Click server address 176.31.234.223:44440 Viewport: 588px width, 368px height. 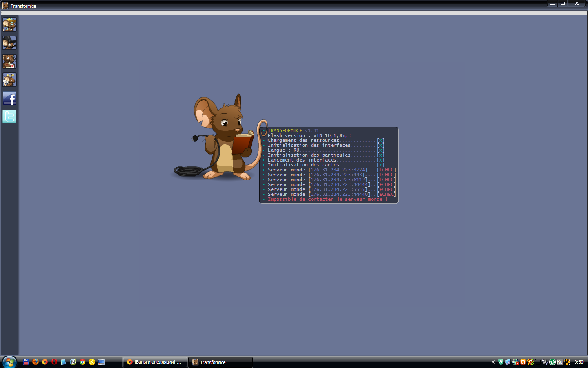[339, 194]
